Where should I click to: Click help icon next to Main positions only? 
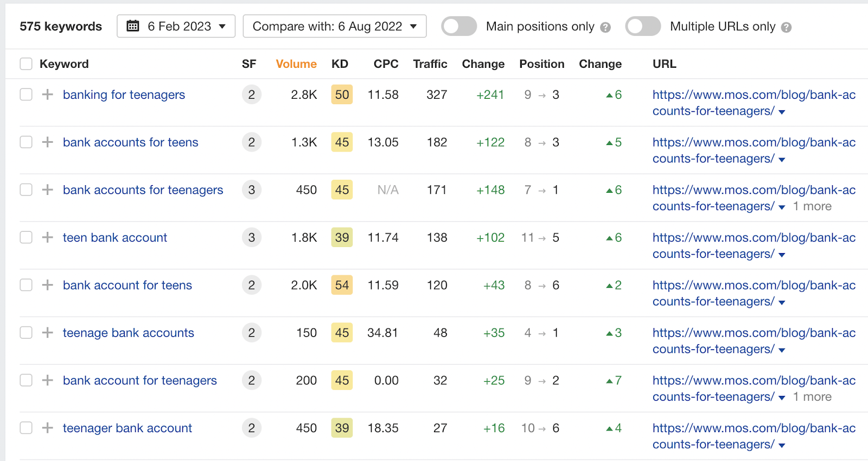pyautogui.click(x=605, y=27)
